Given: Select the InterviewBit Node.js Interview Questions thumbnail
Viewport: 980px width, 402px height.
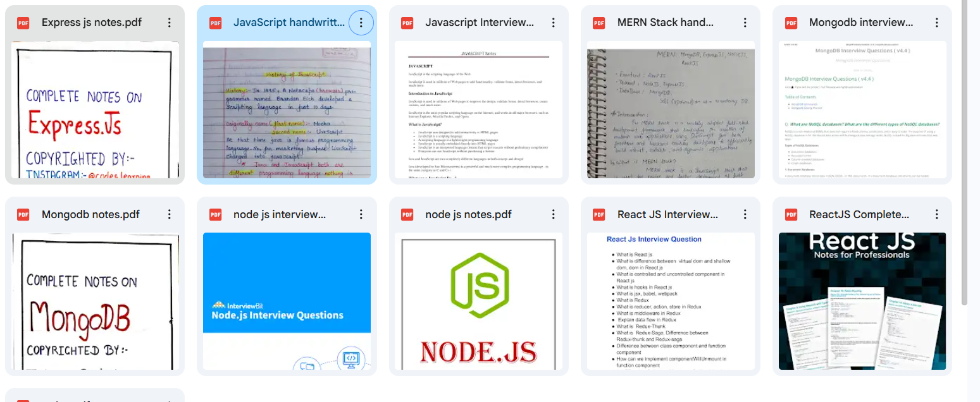Looking at the screenshot, I should click(287, 301).
